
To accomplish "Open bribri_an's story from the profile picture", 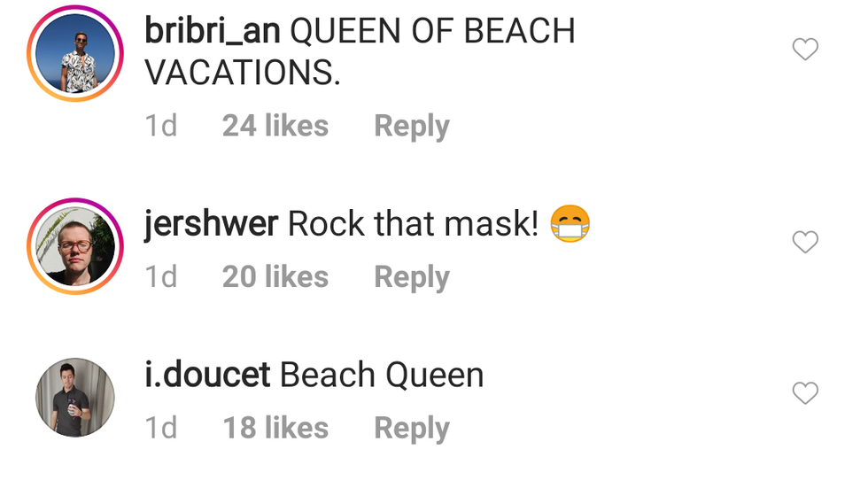I will [x=75, y=54].
